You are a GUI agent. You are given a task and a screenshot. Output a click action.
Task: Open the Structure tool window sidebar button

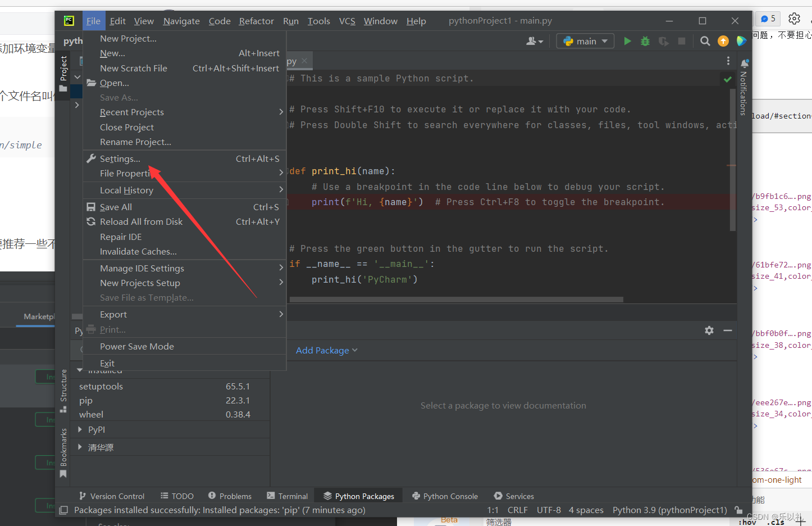click(x=63, y=391)
